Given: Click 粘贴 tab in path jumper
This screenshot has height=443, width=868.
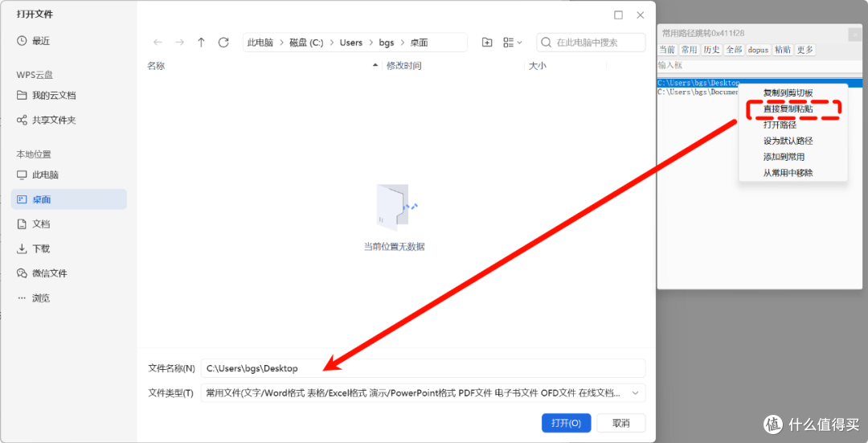Looking at the screenshot, I should pos(783,50).
